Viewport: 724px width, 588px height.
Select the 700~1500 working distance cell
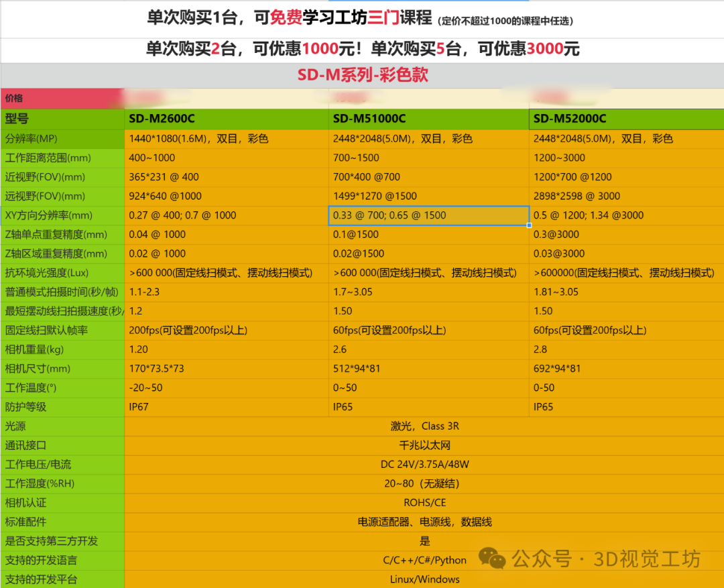pos(428,158)
